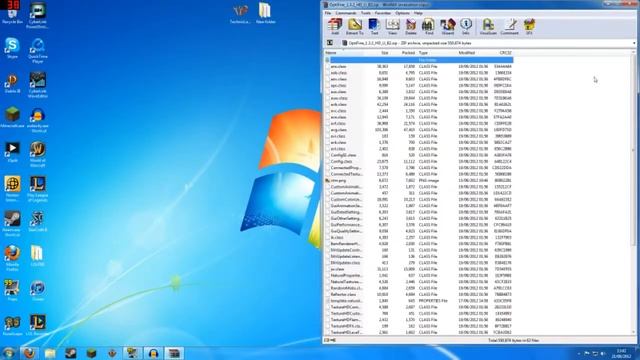Screen dimensions: 640x360
Task: Click the status bar icon at bottom-left of WinRAR
Action: pos(330,340)
